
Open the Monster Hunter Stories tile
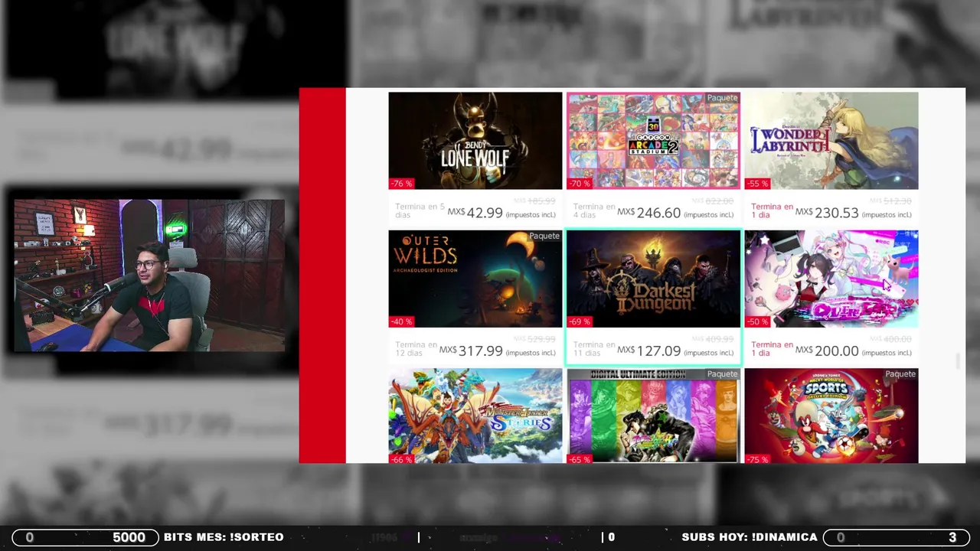pyautogui.click(x=475, y=416)
